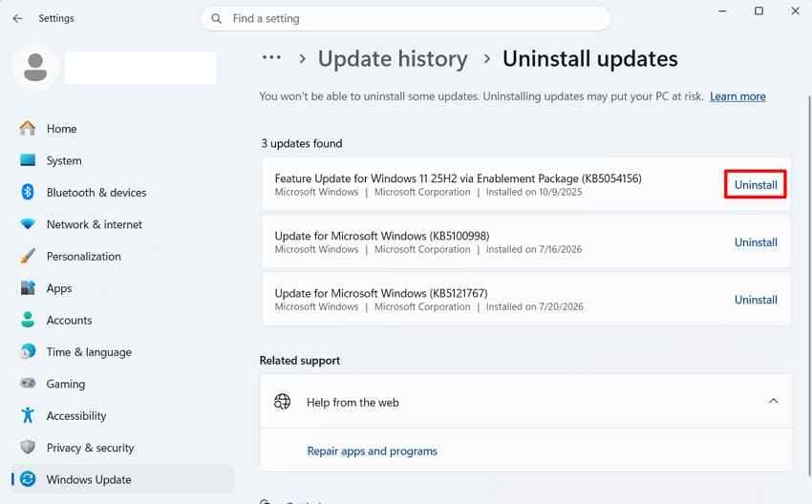Click the back arrow in Settings
The height and width of the screenshot is (504, 812).
point(17,19)
